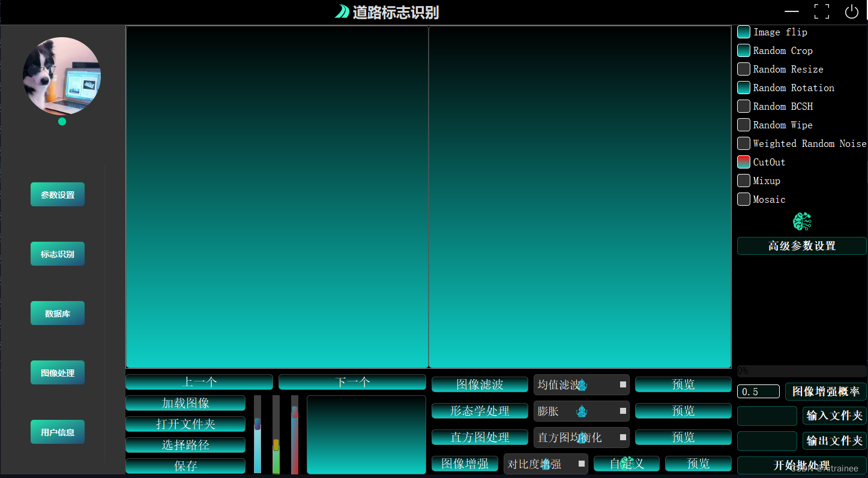This screenshot has width=868, height=478.
Task: Open 标志识别 in the sidebar
Action: tap(58, 254)
